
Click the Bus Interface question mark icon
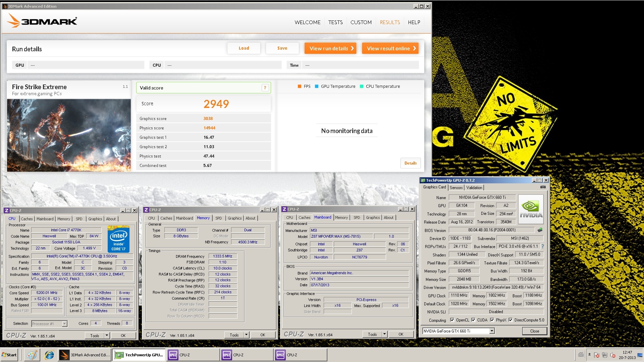coord(542,246)
